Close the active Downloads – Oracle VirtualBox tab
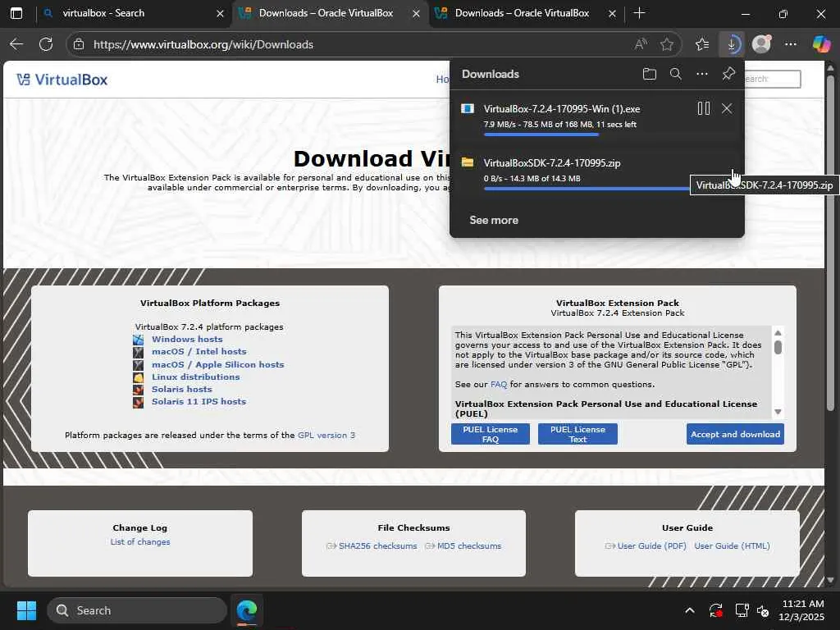Screen dimensions: 840x630 click(x=416, y=13)
